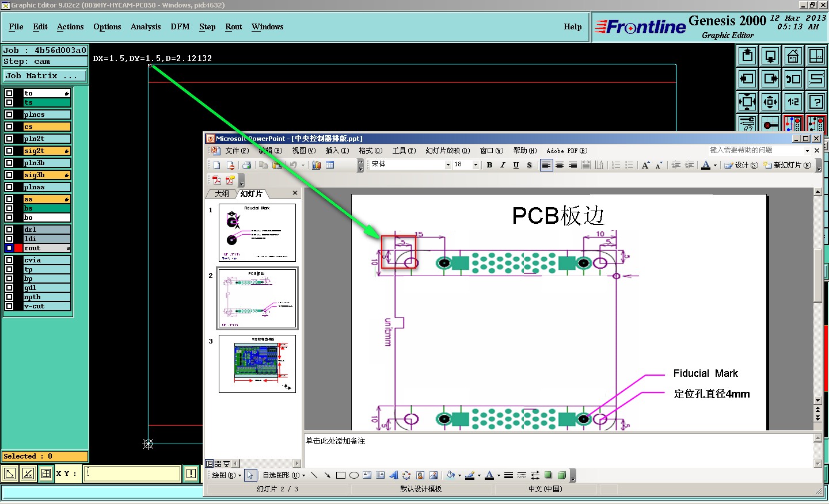Expand the undo history dropdown arrow
This screenshot has height=504, width=829.
coord(303,165)
